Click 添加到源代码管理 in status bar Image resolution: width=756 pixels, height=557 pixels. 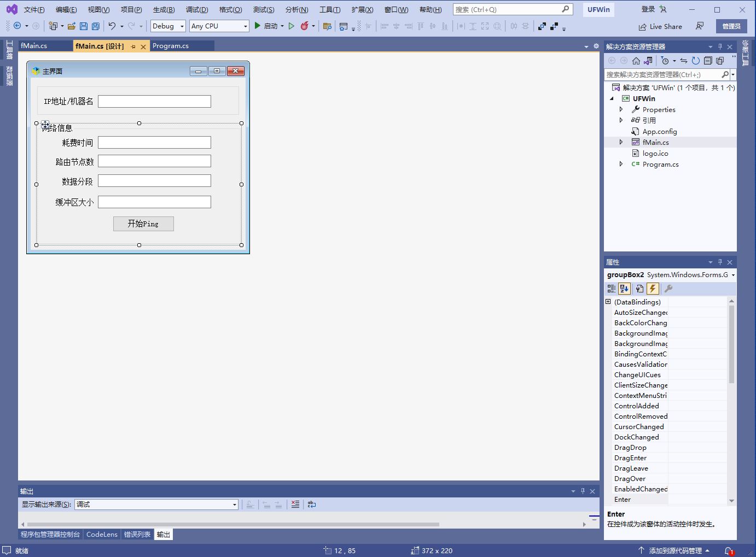click(675, 550)
